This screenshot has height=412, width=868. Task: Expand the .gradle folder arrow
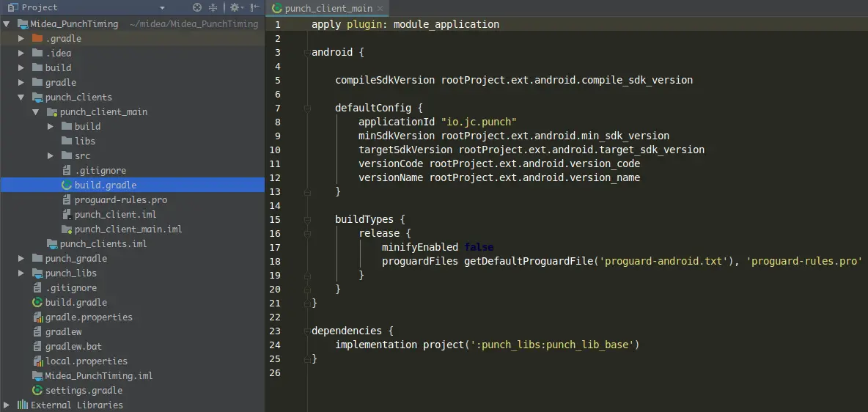click(x=21, y=39)
